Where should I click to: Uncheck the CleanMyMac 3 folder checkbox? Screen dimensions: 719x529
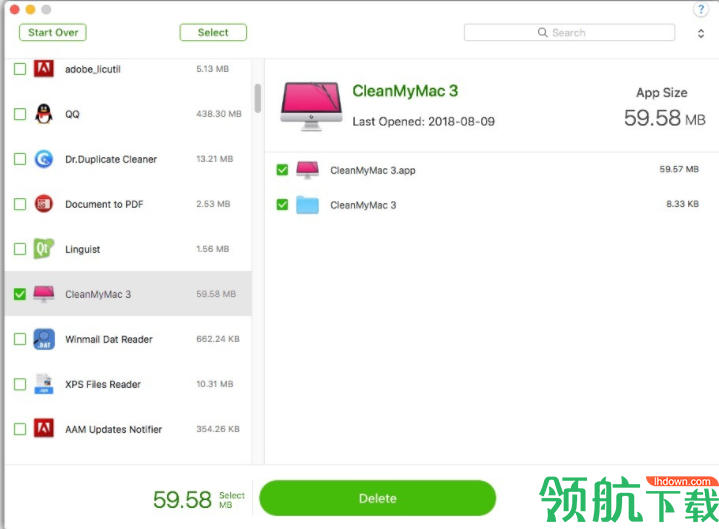(282, 204)
